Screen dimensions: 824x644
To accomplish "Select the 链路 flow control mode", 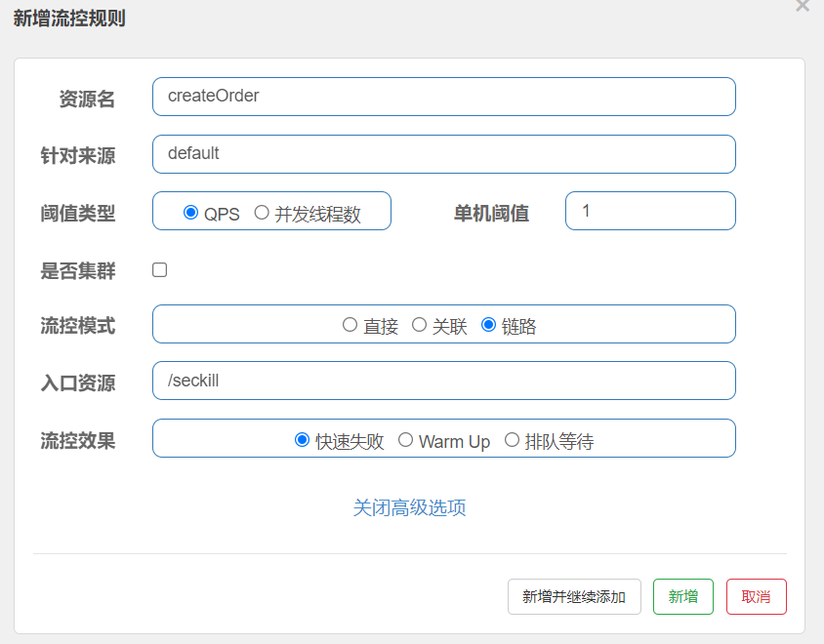I will coord(488,325).
